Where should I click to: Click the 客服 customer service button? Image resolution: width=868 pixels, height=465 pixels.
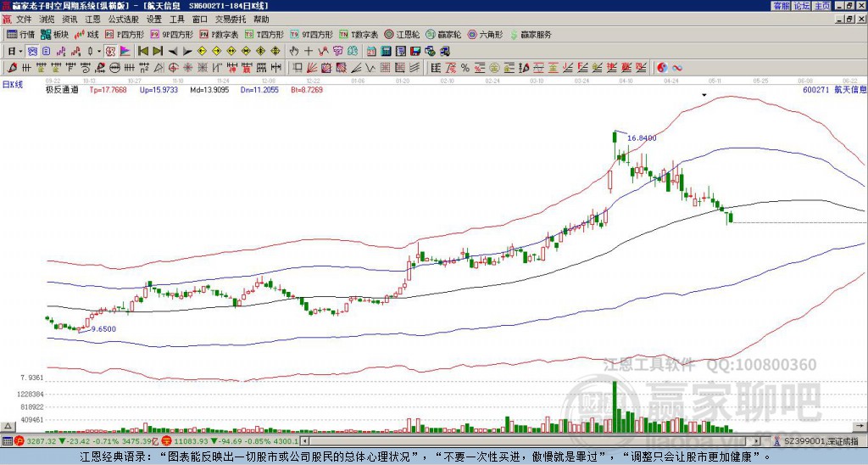click(x=781, y=6)
